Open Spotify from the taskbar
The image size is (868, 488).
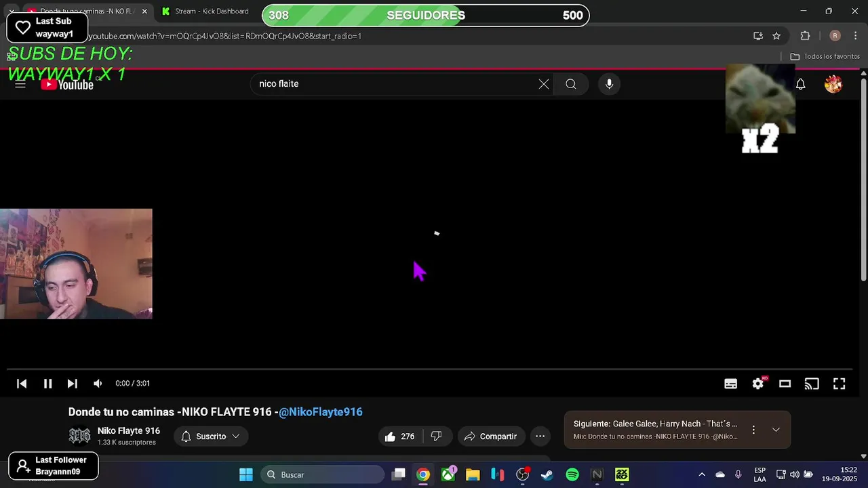[572, 474]
